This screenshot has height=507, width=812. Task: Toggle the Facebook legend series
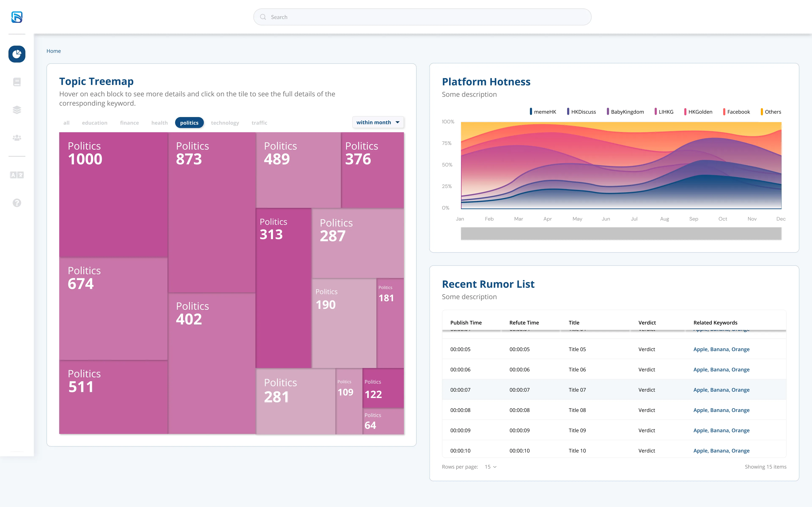point(736,112)
